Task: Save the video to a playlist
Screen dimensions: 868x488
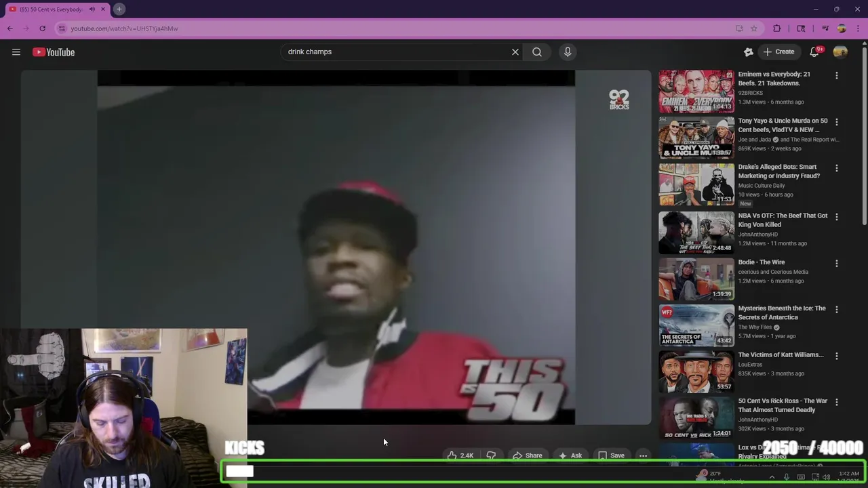Action: pyautogui.click(x=611, y=455)
